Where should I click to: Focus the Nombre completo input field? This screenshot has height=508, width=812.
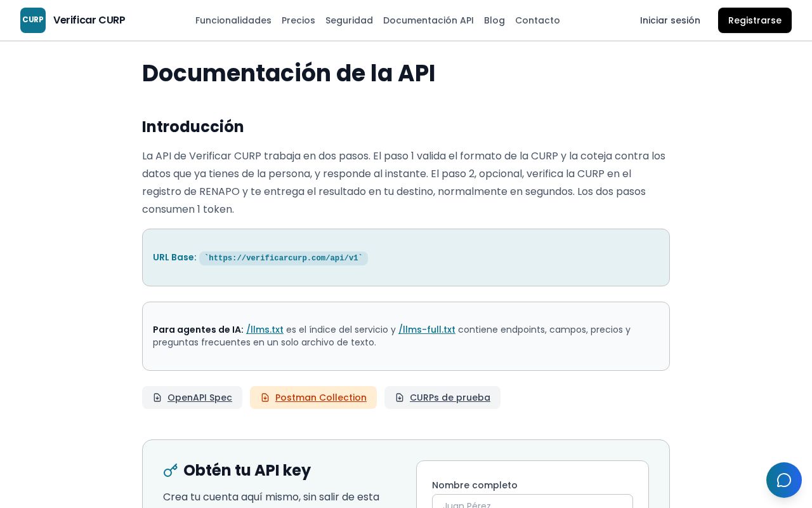532,502
